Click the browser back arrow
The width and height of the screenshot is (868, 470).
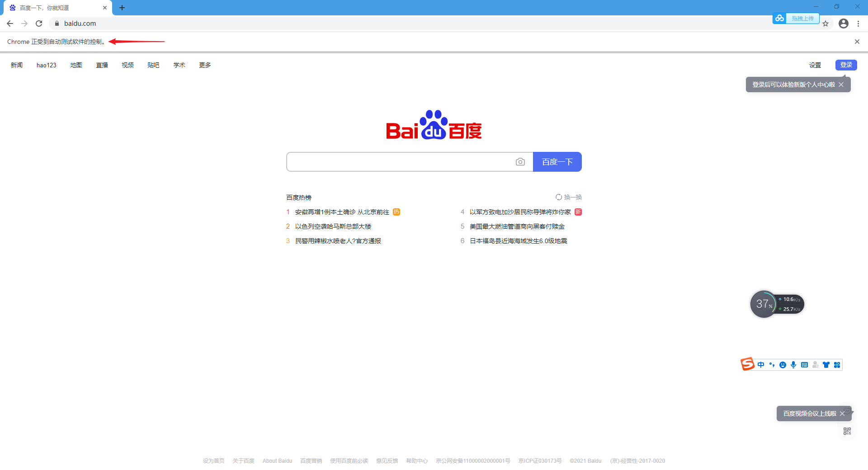pyautogui.click(x=10, y=23)
